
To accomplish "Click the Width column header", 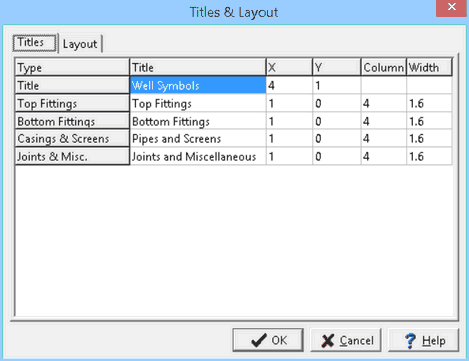I will coord(429,67).
